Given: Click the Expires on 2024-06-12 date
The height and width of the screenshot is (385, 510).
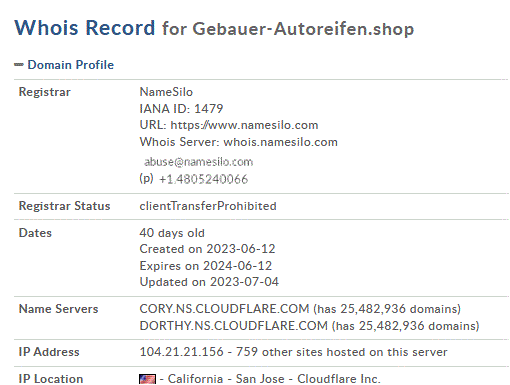Looking at the screenshot, I should pos(206,266).
